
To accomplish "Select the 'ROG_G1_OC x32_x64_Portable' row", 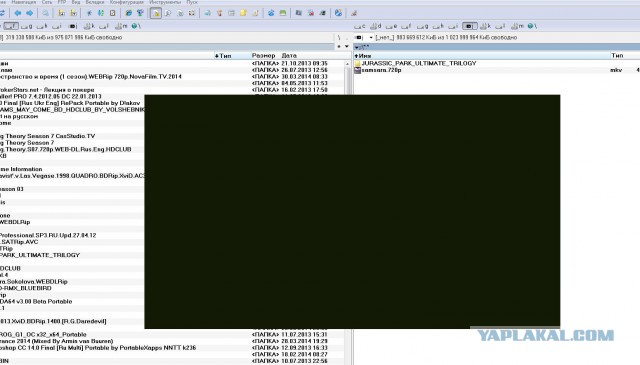I will (43, 335).
